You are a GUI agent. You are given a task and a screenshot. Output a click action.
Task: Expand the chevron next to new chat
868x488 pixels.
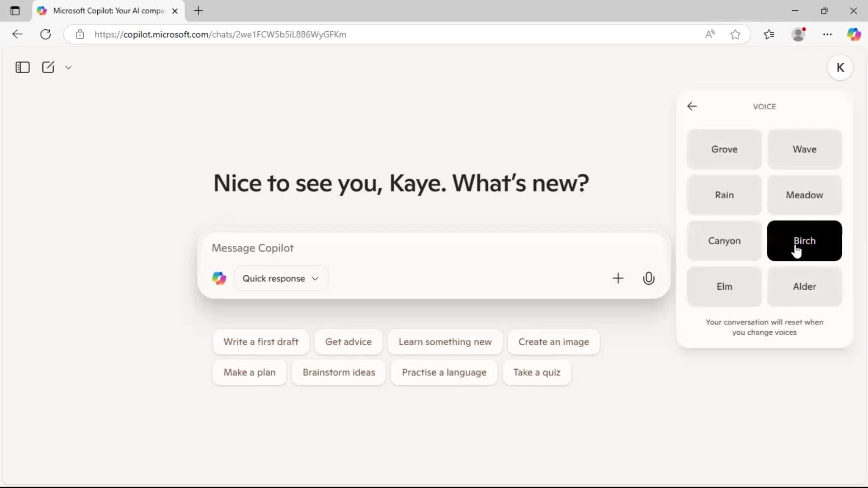pos(68,67)
